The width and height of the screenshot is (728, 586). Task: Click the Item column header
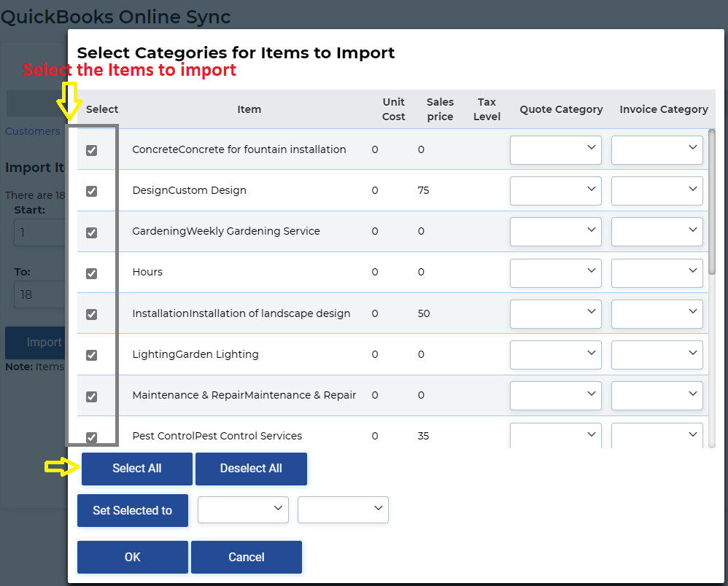(249, 109)
